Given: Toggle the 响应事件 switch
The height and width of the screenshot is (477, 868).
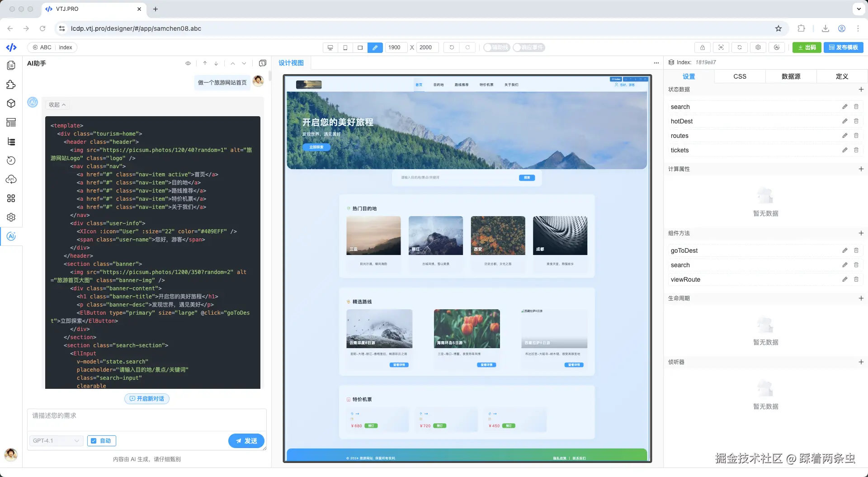Looking at the screenshot, I should pyautogui.click(x=528, y=47).
